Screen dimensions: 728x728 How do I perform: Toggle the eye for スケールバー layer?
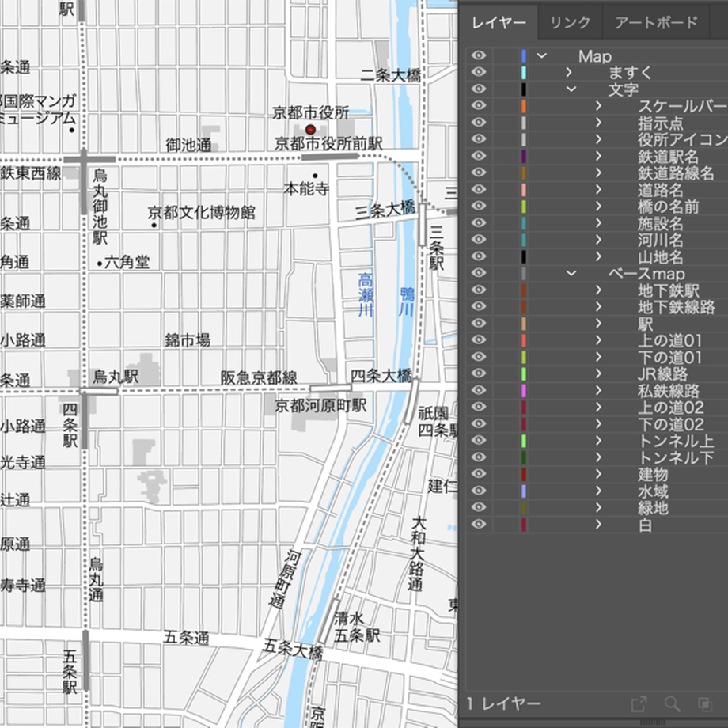tap(479, 105)
